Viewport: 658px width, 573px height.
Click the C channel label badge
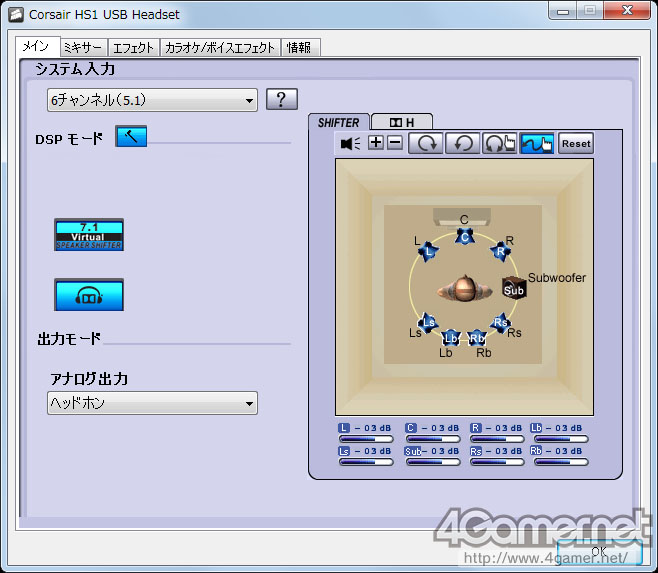[411, 428]
